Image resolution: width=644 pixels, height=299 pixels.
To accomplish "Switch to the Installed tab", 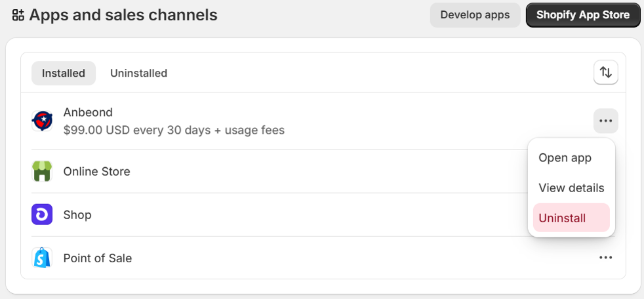I will click(x=64, y=73).
